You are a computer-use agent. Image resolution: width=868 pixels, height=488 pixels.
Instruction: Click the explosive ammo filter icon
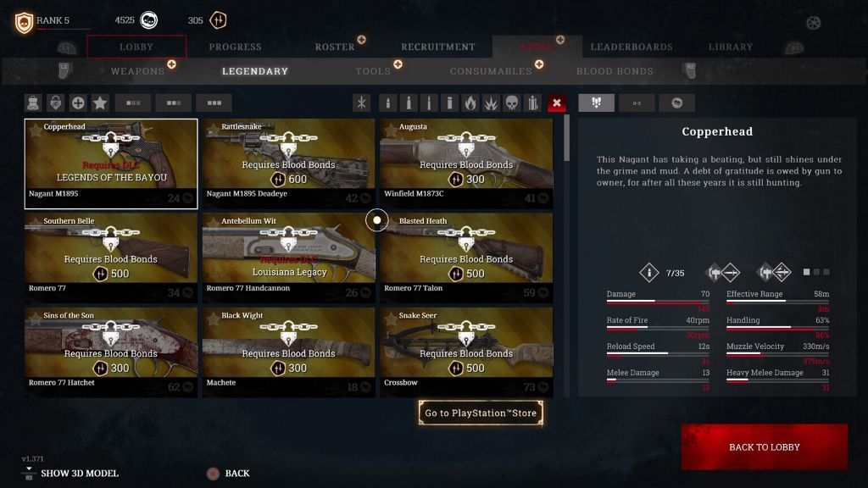(x=491, y=103)
